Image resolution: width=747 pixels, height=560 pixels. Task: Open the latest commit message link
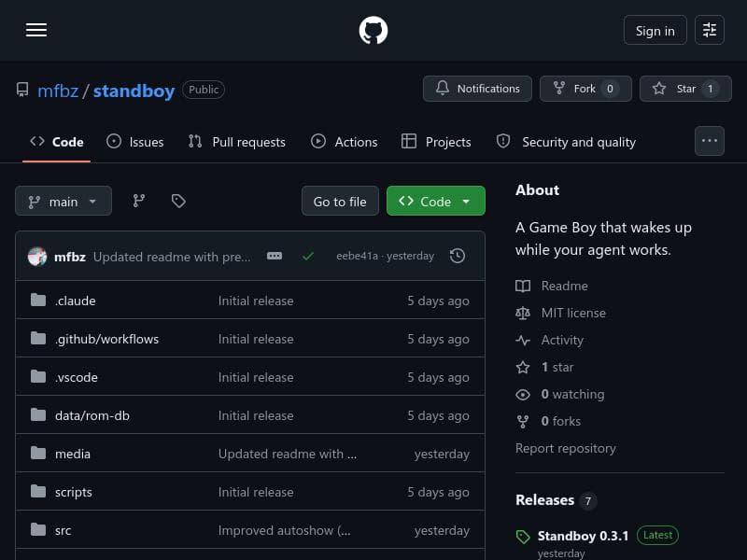[x=172, y=258]
